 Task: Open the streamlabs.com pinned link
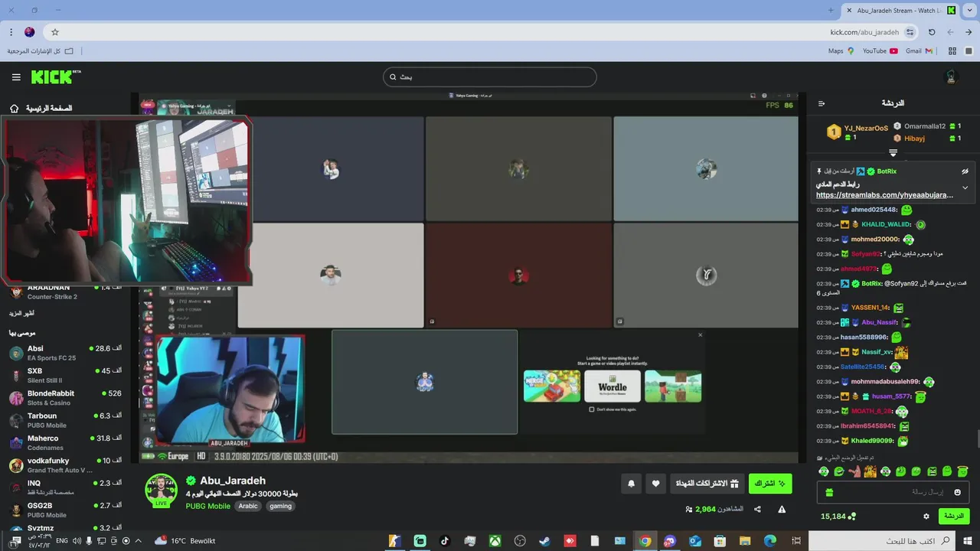(884, 195)
